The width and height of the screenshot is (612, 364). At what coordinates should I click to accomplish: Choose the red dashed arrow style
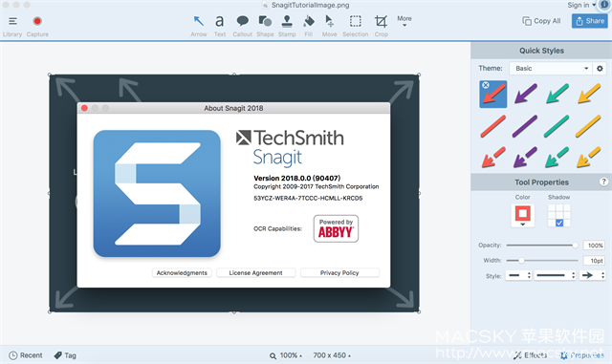(493, 158)
